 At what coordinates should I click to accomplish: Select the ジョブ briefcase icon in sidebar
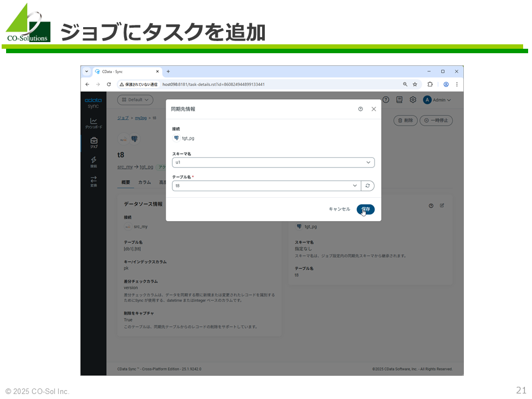pos(94,142)
